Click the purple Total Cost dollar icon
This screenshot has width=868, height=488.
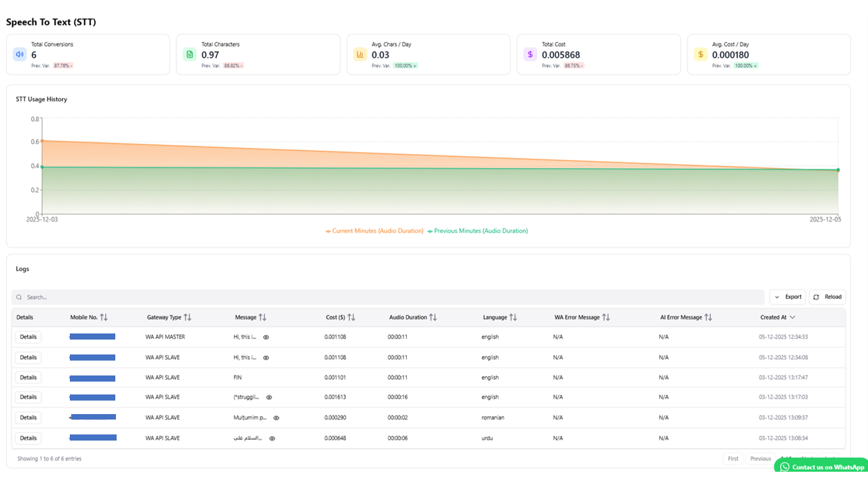coord(530,54)
